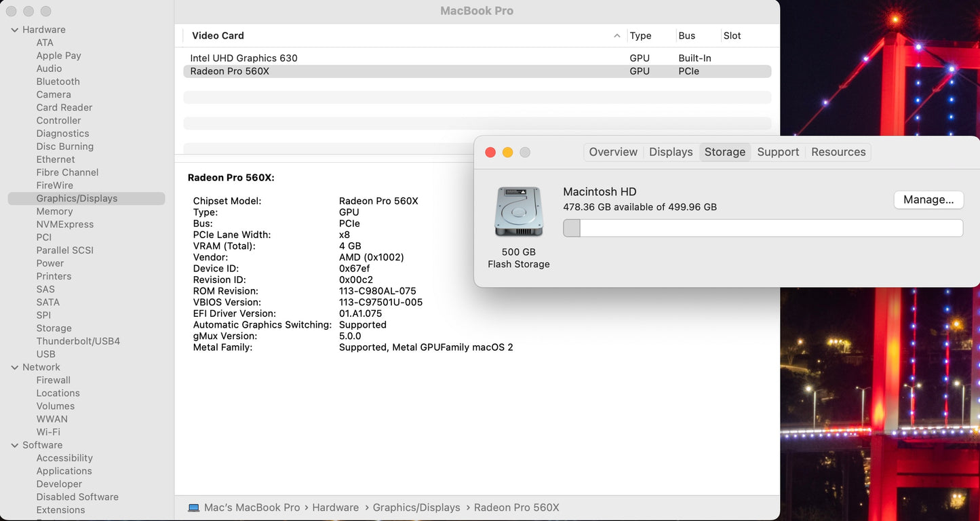This screenshot has width=980, height=521.
Task: Select Memory in the sidebar
Action: pos(54,212)
